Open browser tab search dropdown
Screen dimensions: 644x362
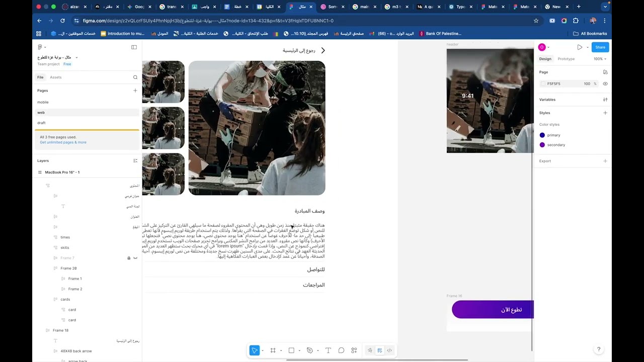(x=605, y=7)
